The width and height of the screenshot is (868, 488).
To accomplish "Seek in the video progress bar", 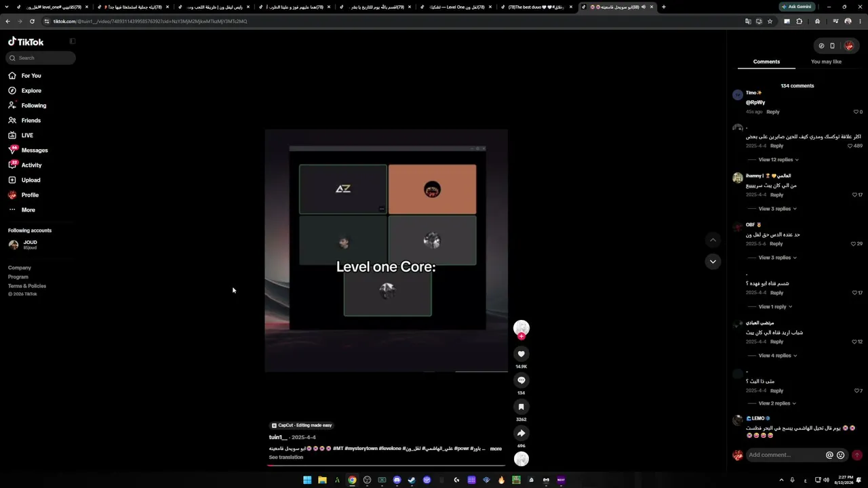I will click(387, 466).
